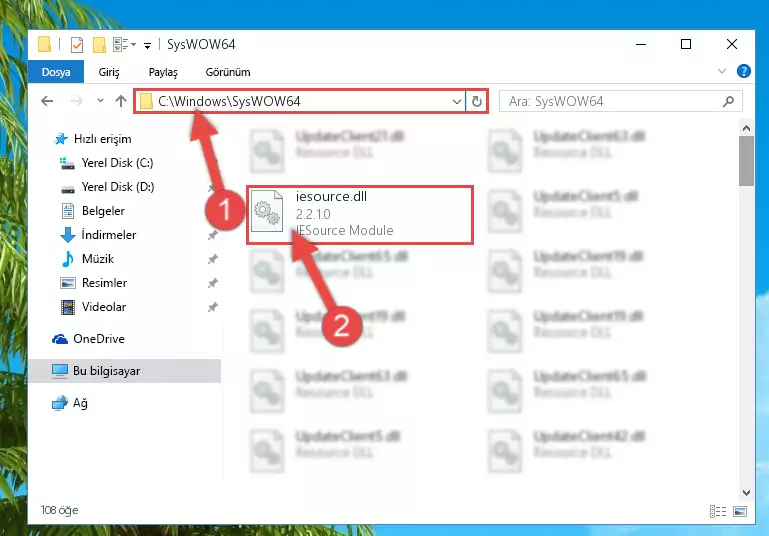Screen dimensions: 769x536
Task: Click the vertical scrollbar thumb
Action: tap(746, 161)
